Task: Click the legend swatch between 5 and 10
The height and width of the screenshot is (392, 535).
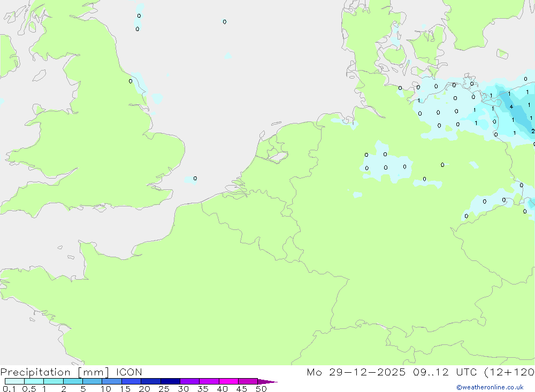Action: [93, 381]
